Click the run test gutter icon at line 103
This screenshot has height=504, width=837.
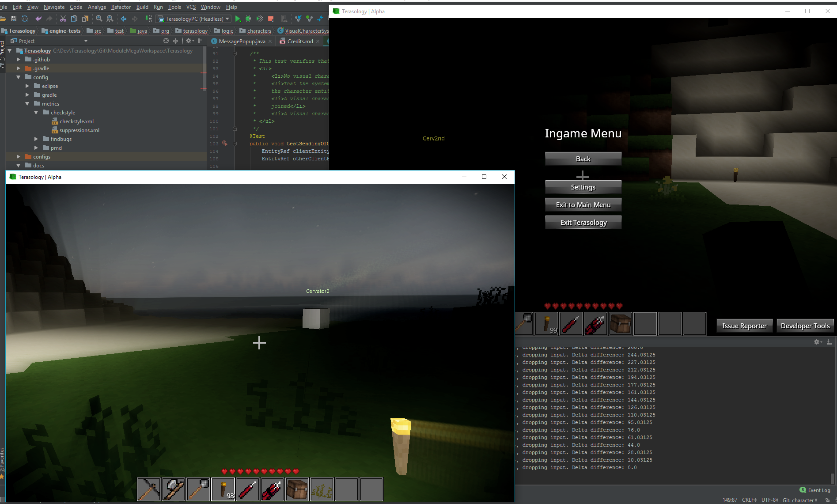coord(225,143)
